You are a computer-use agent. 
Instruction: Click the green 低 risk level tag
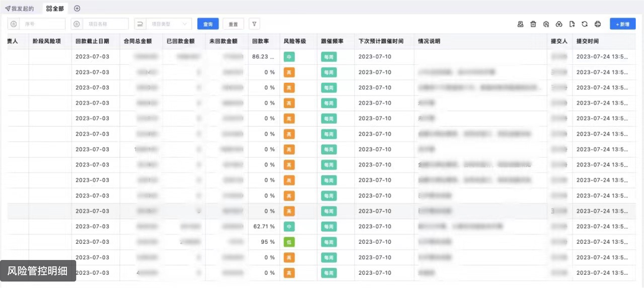289,242
